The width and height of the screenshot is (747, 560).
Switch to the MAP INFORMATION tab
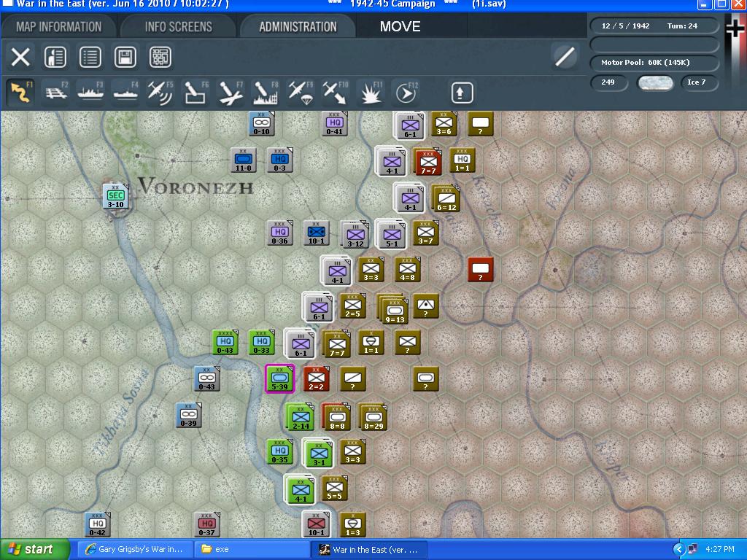pos(59,27)
